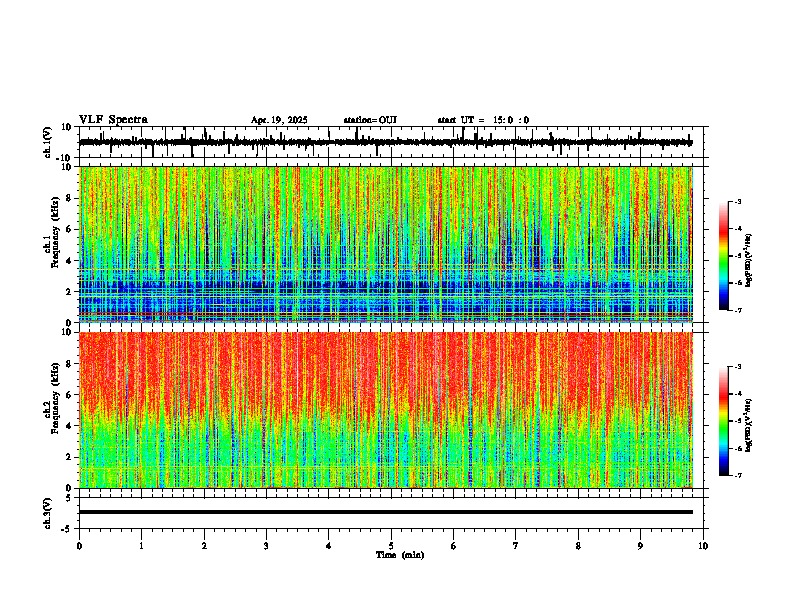Click time axis tick label "3" minutes
The image size is (792, 612).
[x=266, y=546]
